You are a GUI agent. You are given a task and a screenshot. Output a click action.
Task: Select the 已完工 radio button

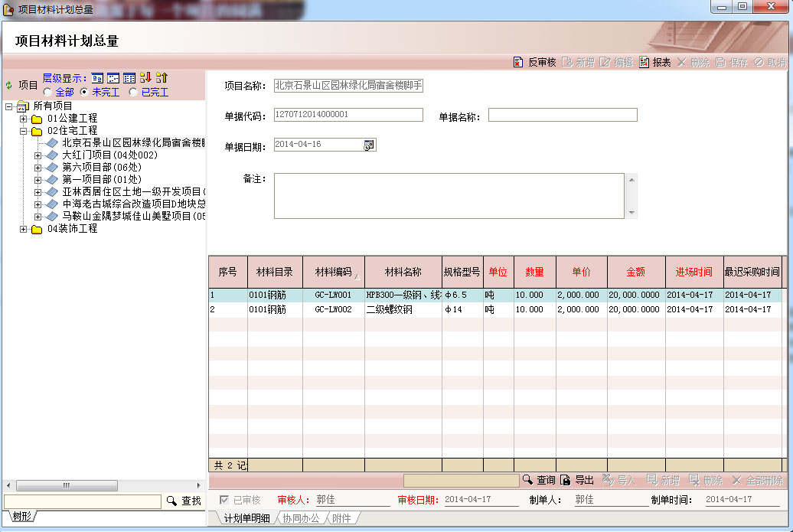[x=134, y=92]
